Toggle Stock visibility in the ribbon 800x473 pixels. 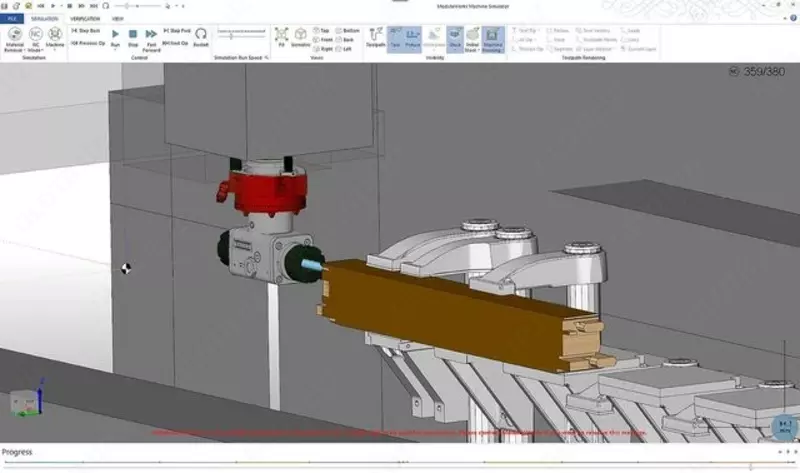[455, 39]
